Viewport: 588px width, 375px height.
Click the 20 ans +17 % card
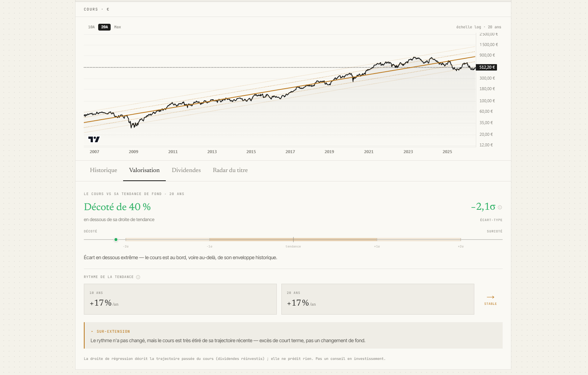378,299
